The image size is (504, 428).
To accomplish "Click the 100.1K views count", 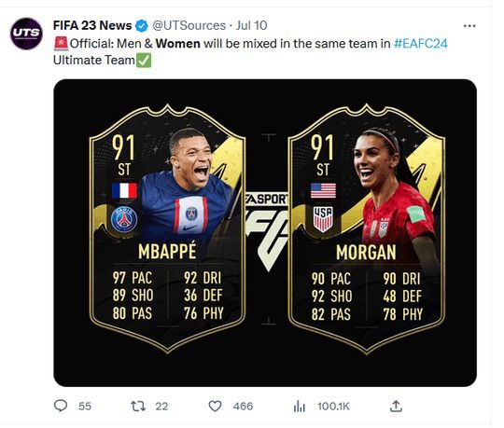I will click(333, 407).
